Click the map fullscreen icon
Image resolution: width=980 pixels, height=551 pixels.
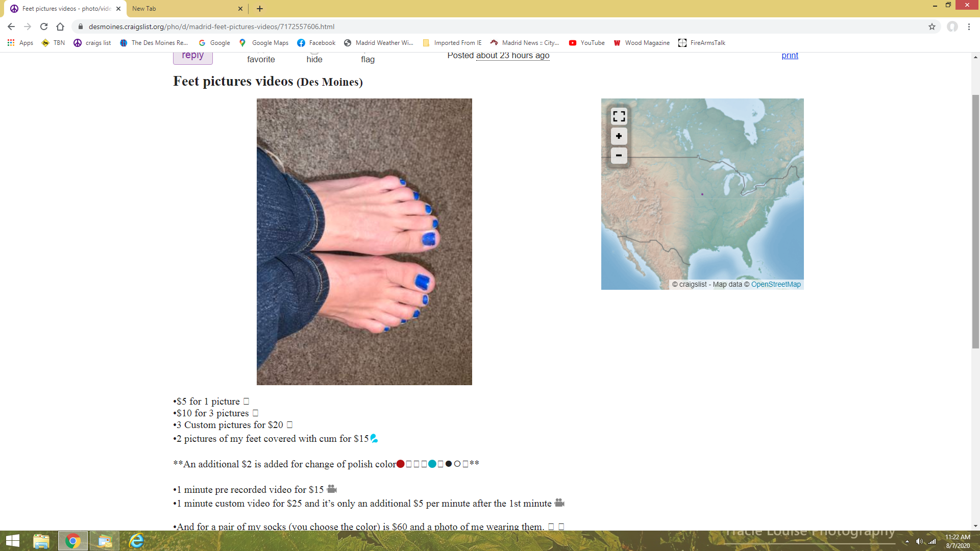[x=619, y=116]
